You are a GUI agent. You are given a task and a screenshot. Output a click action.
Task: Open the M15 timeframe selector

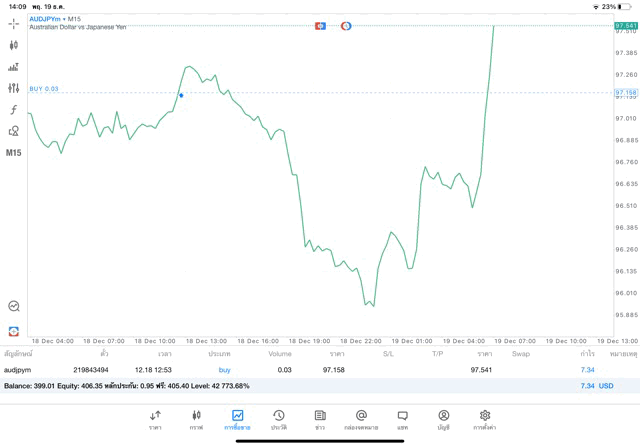point(13,153)
